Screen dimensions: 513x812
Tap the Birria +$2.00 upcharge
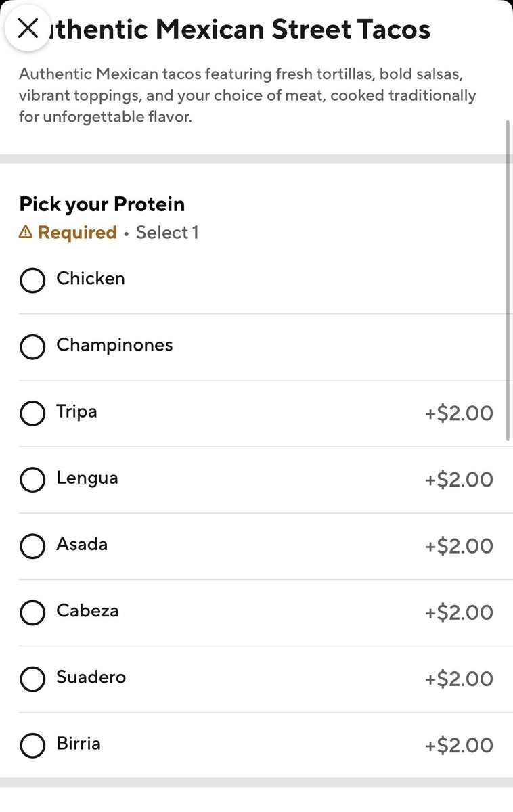click(x=459, y=745)
